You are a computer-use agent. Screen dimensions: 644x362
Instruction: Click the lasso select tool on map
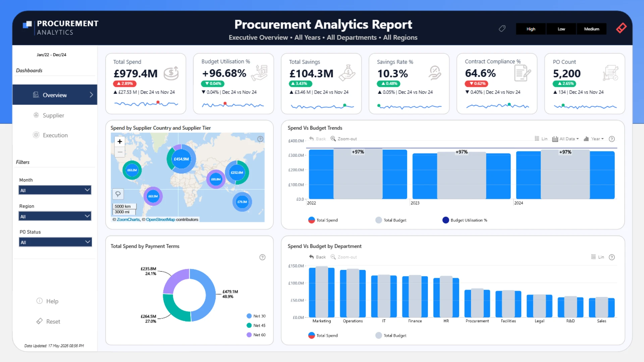click(x=118, y=194)
